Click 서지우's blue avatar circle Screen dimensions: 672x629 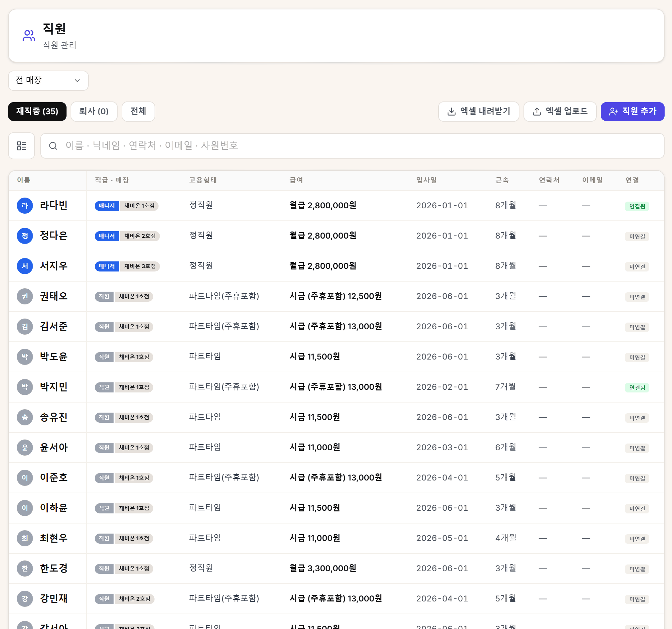[x=25, y=266]
